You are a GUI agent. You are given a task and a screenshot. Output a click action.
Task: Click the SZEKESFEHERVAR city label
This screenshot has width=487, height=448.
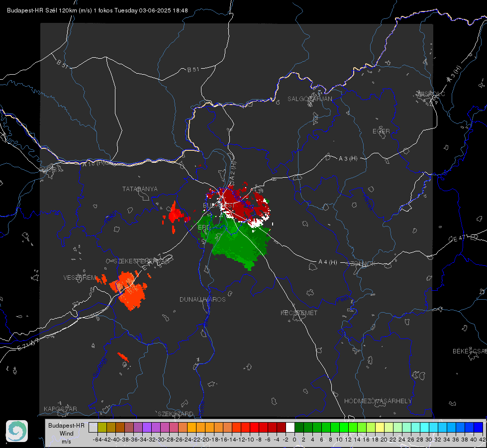pyautogui.click(x=141, y=261)
